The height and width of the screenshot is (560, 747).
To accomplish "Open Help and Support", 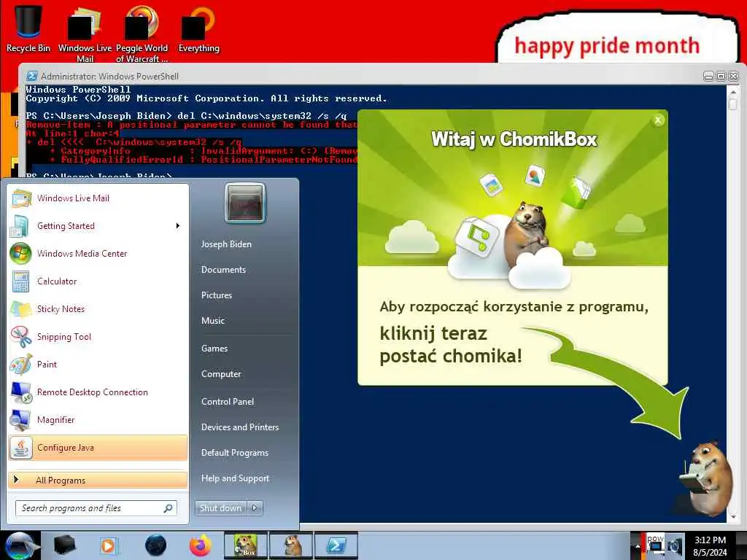I will [236, 478].
